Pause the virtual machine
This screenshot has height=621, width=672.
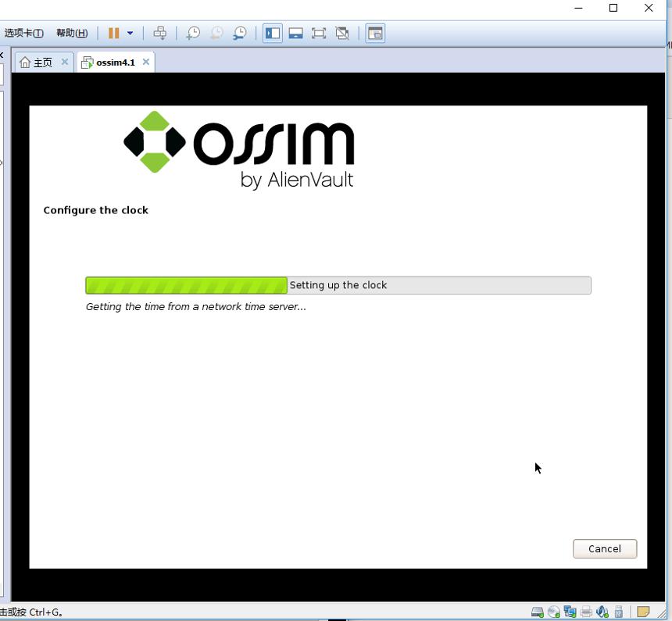click(113, 33)
